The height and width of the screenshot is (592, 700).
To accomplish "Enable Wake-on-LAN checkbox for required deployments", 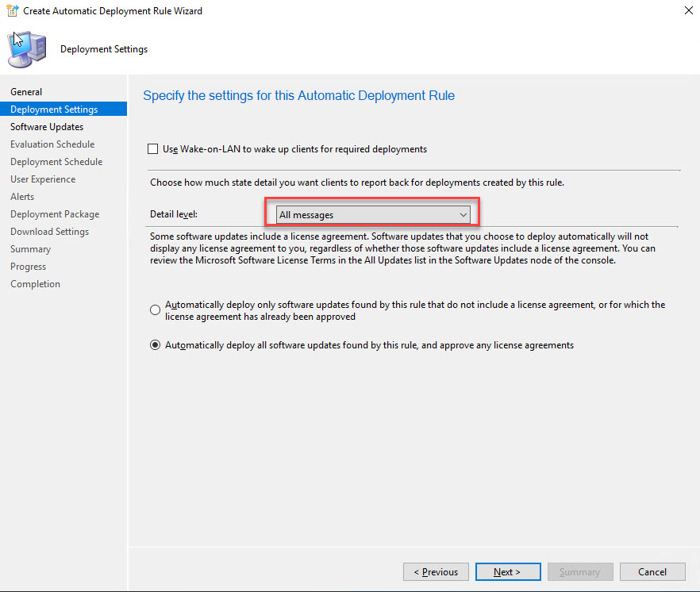I will [x=153, y=149].
